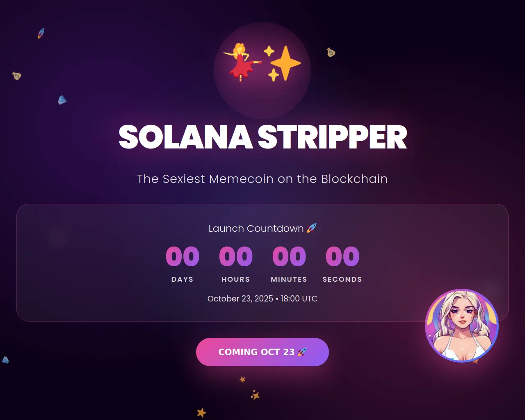Viewport: 525px width, 420px height.
Task: Click the rocket inside the Coming Oct 23 button
Action: point(302,352)
